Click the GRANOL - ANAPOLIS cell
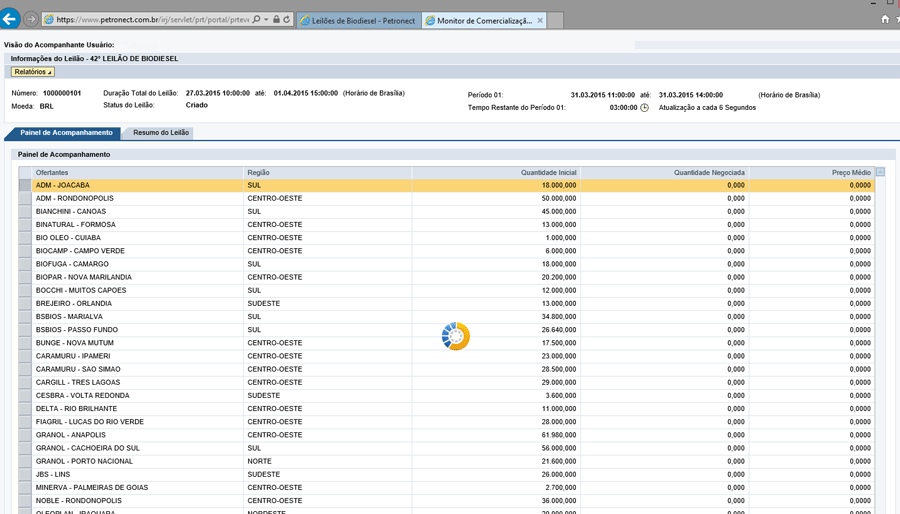The image size is (900, 514). 138,435
